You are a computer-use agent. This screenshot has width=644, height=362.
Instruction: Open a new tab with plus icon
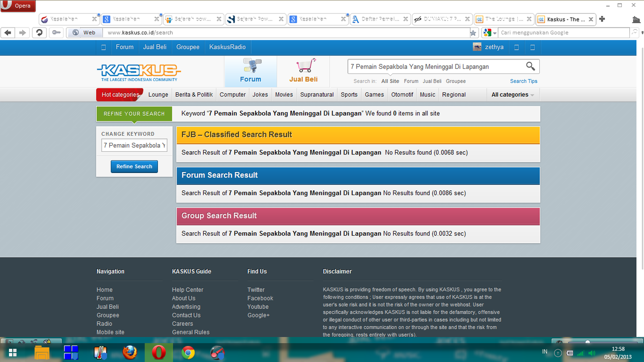point(602,19)
